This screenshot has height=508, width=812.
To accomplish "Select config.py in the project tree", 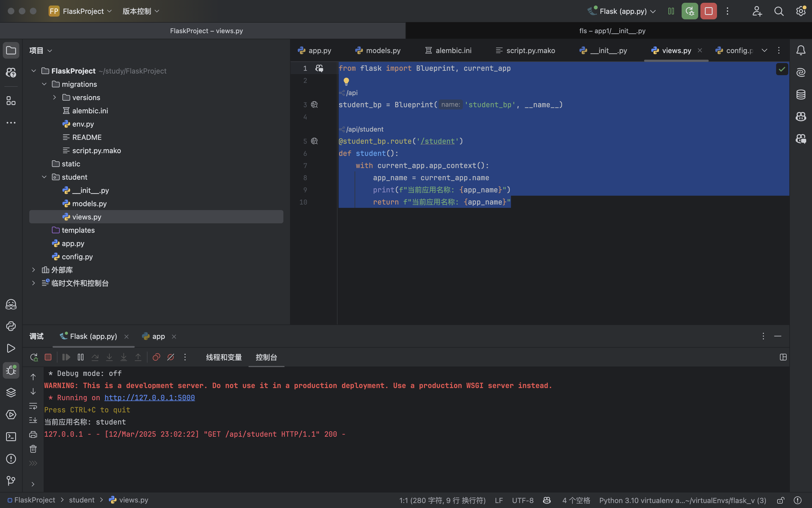I will (x=77, y=257).
